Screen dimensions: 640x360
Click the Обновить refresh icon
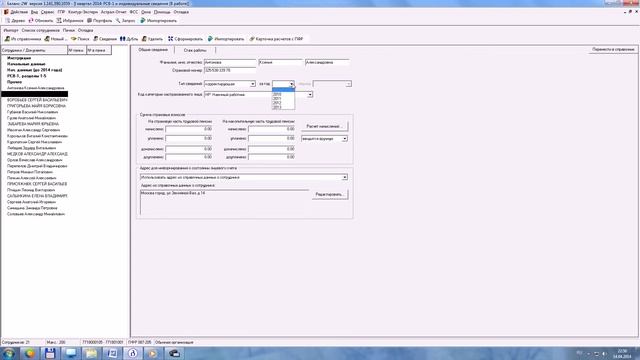[x=31, y=20]
